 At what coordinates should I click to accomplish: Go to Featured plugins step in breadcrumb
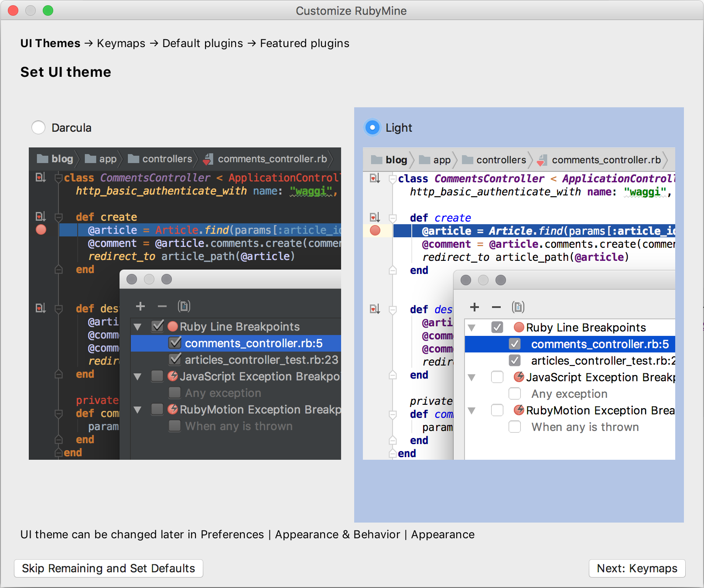304,43
